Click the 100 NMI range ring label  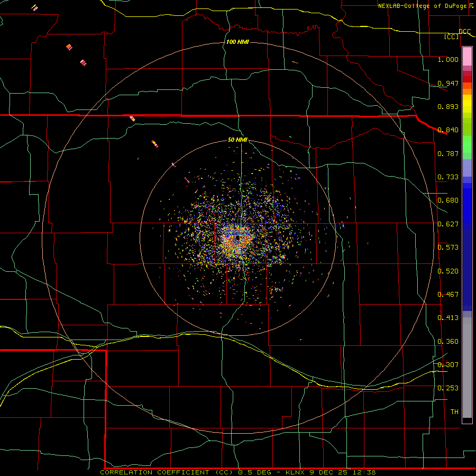237,42
